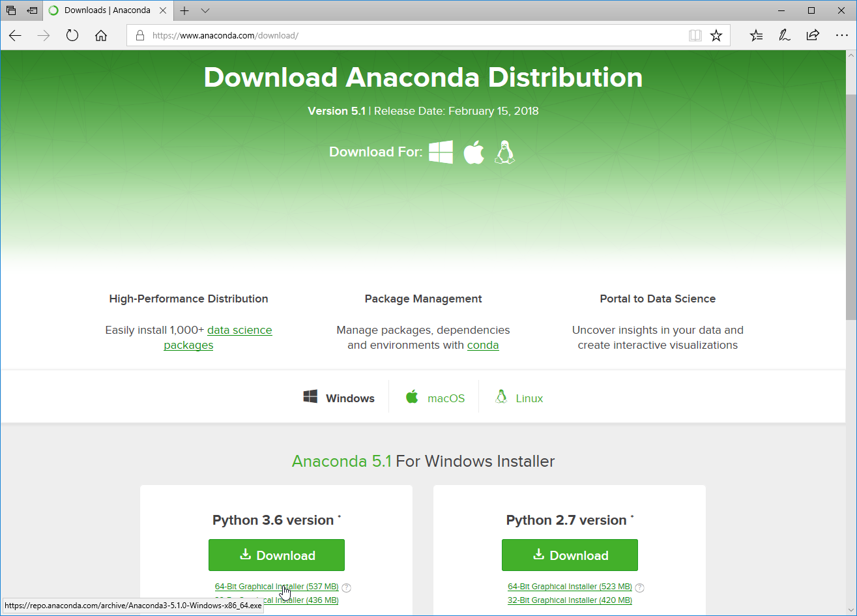Image resolution: width=857 pixels, height=616 pixels.
Task: Click the scrollbar up arrow
Action: coord(851,55)
